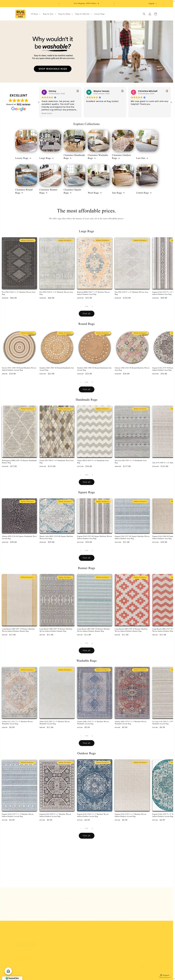Click the Rug Outlet USA logo

[x=20, y=14]
